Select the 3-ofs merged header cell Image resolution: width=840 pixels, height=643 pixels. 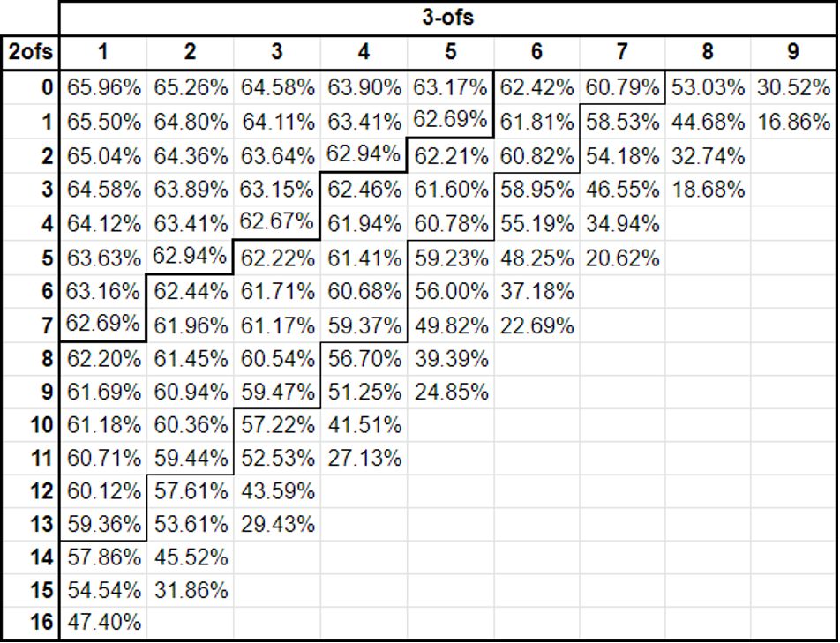(x=448, y=18)
